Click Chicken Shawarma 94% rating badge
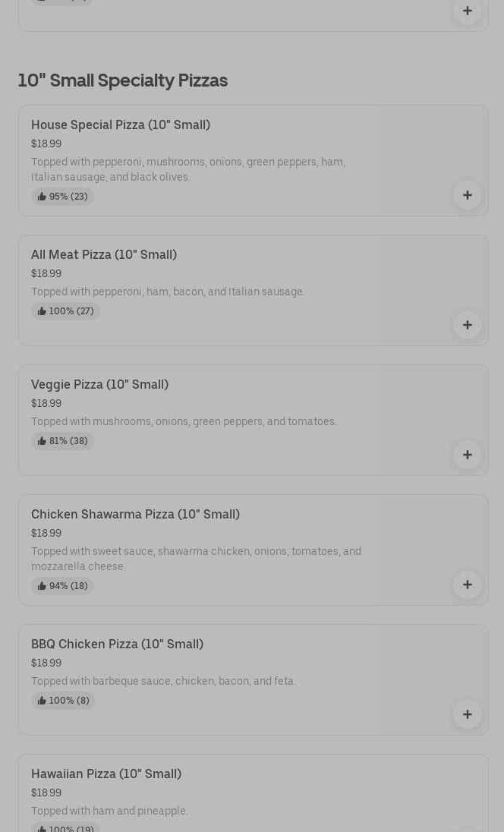The height and width of the screenshot is (832, 504). point(62,586)
